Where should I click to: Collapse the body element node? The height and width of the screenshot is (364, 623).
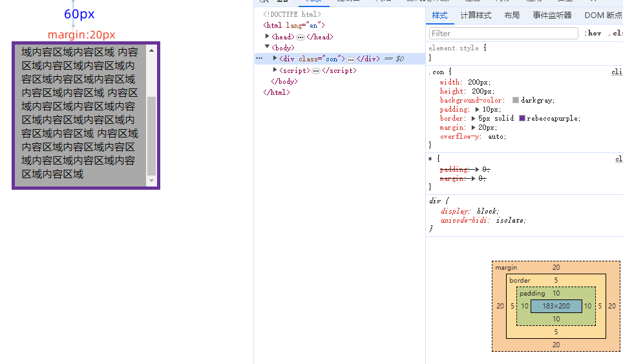click(268, 47)
